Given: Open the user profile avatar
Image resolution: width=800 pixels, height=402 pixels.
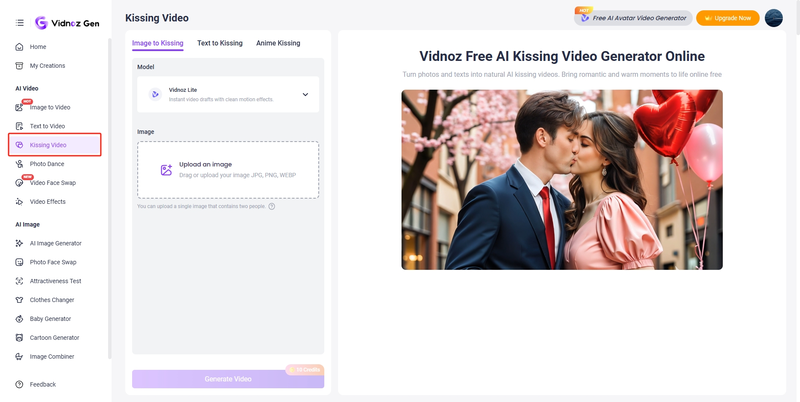Looking at the screenshot, I should pyautogui.click(x=773, y=18).
